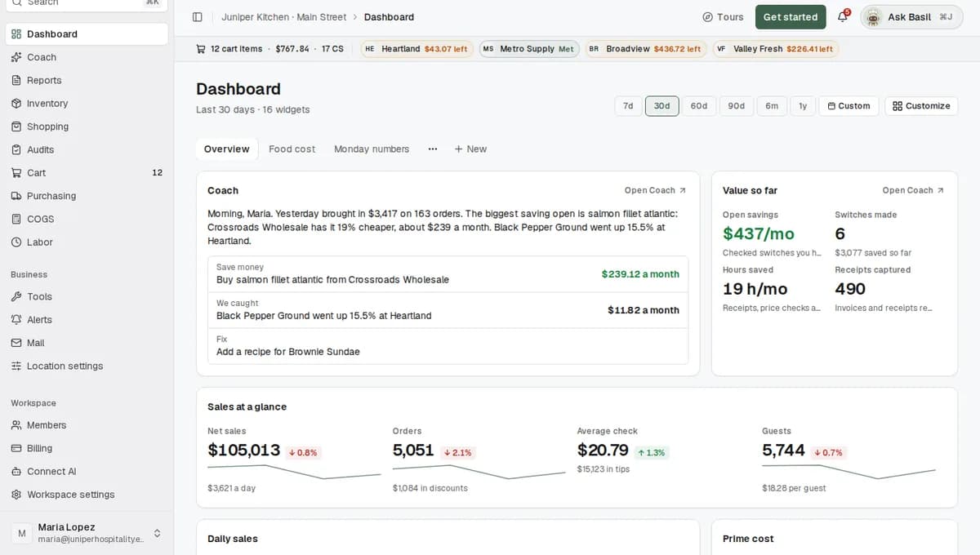Click the 12 cart items summary
The image size is (980, 555).
coord(237,49)
